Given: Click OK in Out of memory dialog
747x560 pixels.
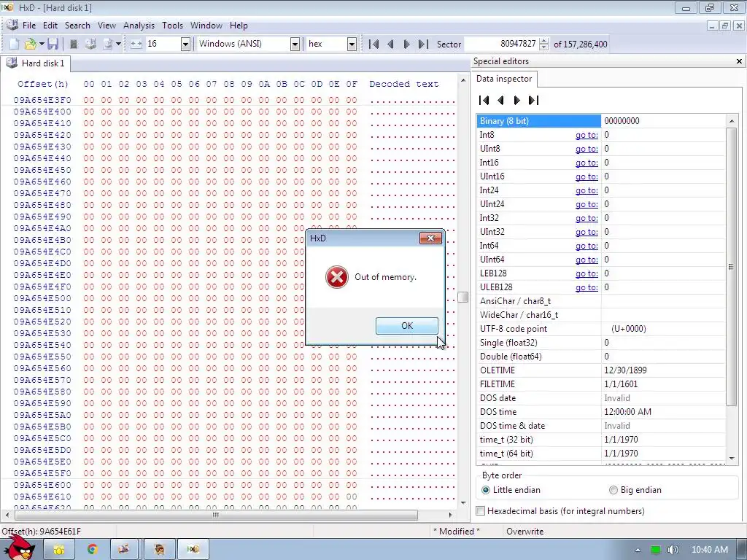Looking at the screenshot, I should pos(407,326).
